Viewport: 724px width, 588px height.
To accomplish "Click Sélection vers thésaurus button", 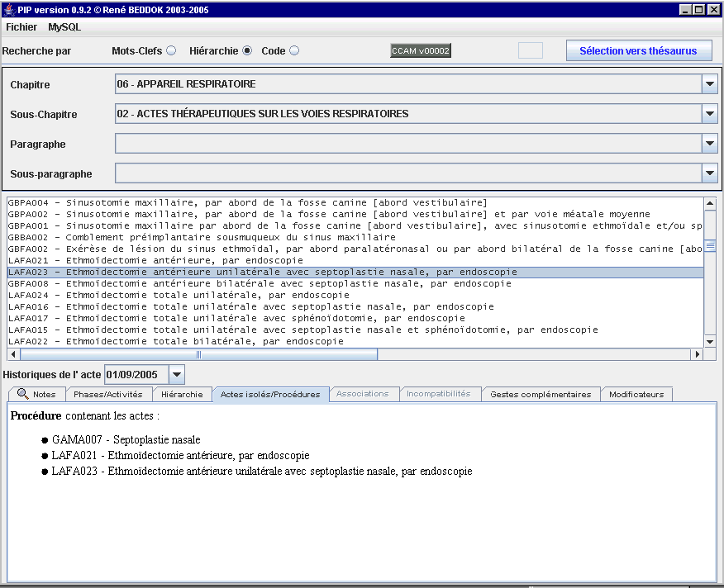I will (x=639, y=50).
